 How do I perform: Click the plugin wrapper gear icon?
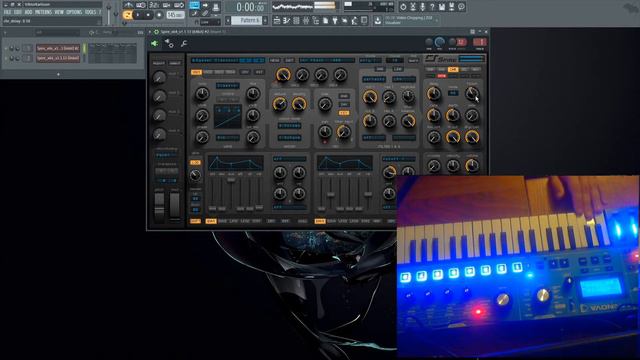click(x=156, y=31)
